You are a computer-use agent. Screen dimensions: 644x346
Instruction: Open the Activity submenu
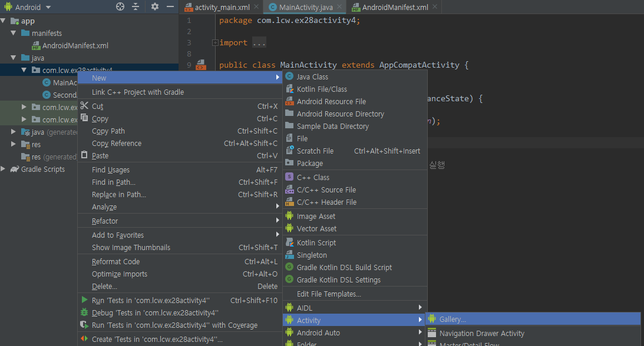click(x=355, y=320)
